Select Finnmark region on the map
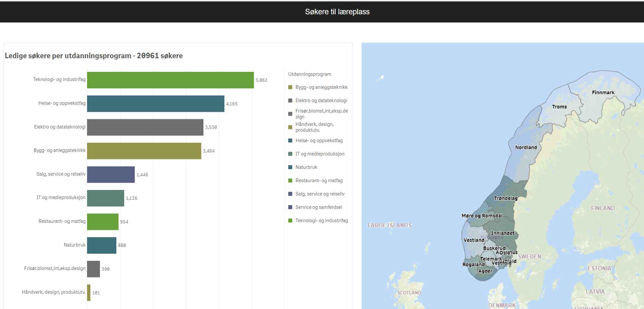Image resolution: width=644 pixels, height=309 pixels. pos(603,93)
